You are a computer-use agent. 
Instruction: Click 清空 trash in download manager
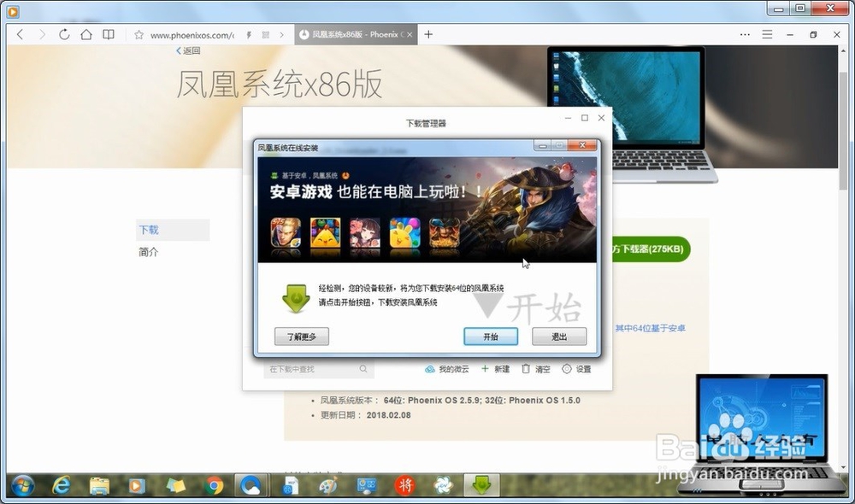(535, 369)
